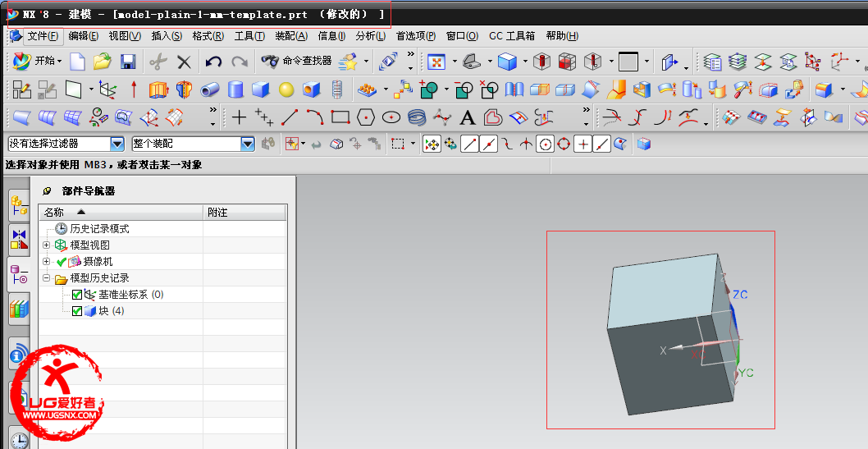Select the Rectangle curve icon
The width and height of the screenshot is (868, 449).
point(340,117)
